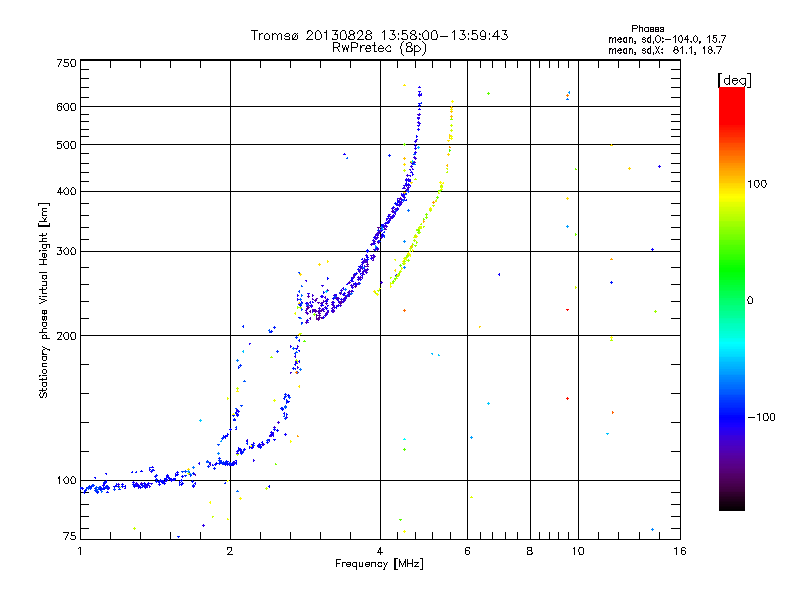Click the x-axis tick label '1'

(80, 551)
